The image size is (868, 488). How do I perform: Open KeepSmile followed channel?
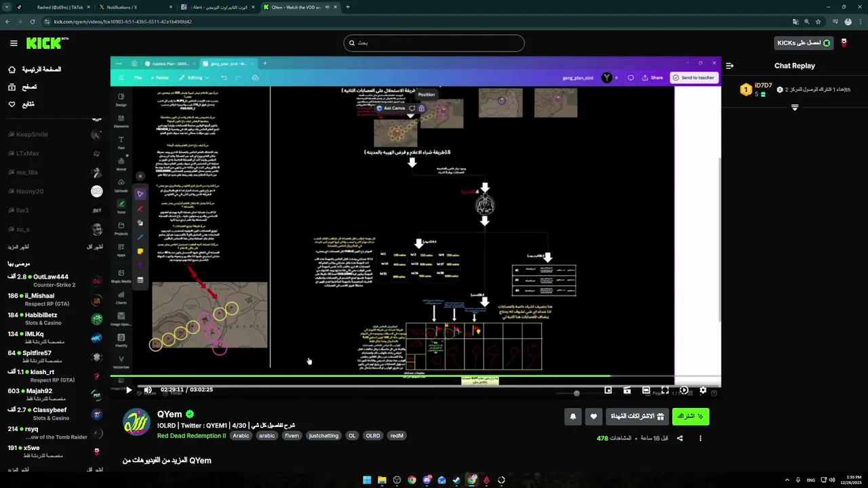pos(54,135)
